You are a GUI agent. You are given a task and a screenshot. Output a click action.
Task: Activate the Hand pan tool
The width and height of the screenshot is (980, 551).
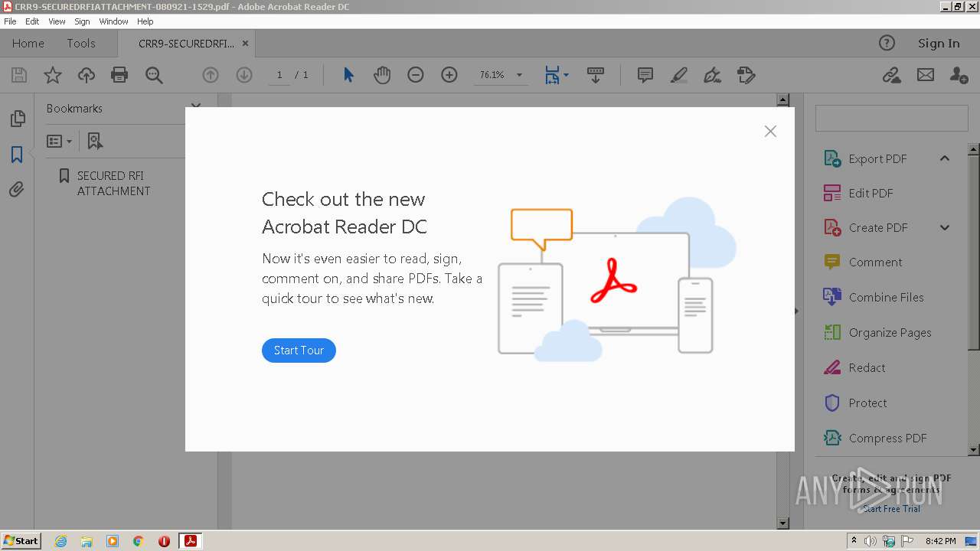pyautogui.click(x=382, y=75)
